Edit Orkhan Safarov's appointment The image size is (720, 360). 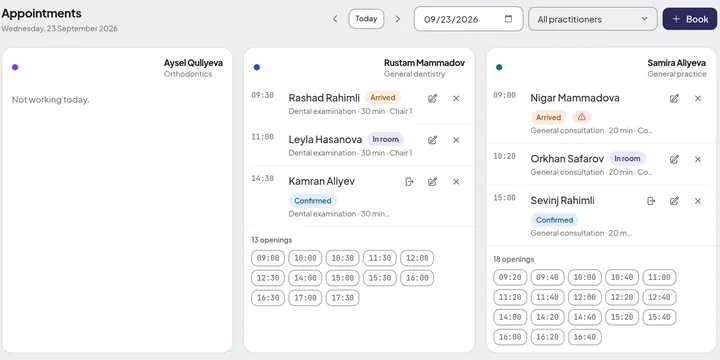click(674, 159)
